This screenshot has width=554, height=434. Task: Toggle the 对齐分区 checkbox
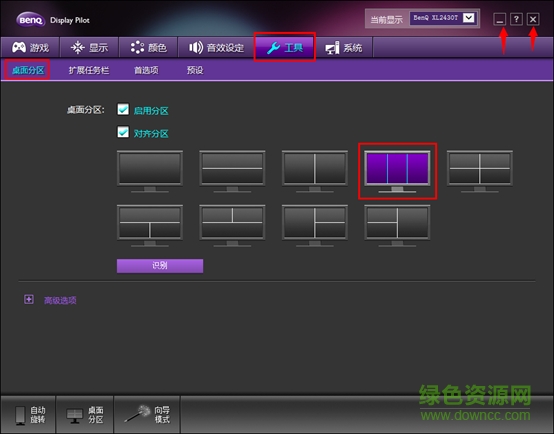click(123, 133)
